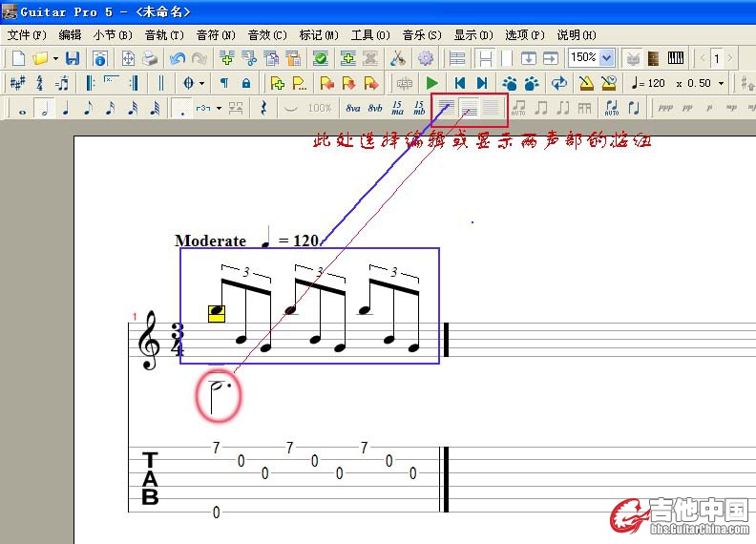Click the first paw tool icon

click(510, 83)
